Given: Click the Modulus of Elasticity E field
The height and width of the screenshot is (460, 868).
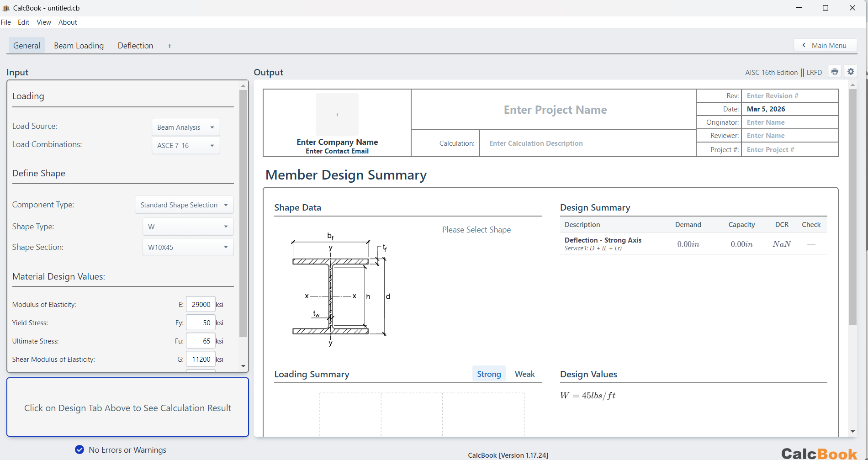Looking at the screenshot, I should point(201,304).
